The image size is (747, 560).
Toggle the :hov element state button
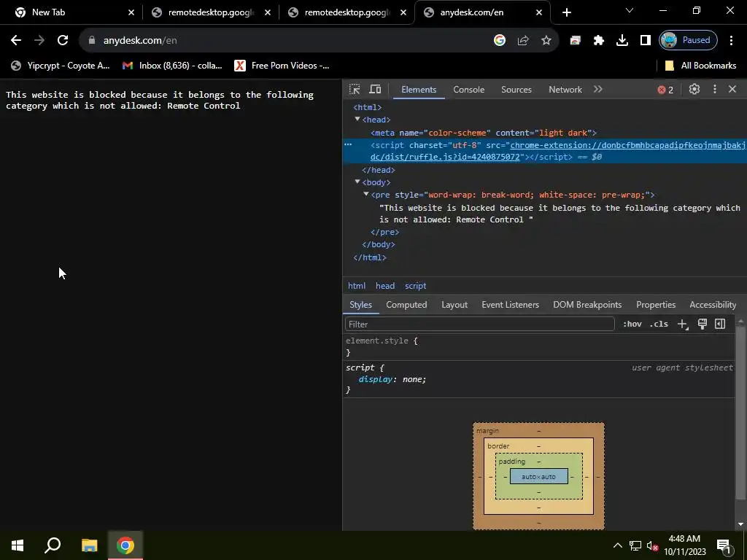[x=632, y=324]
